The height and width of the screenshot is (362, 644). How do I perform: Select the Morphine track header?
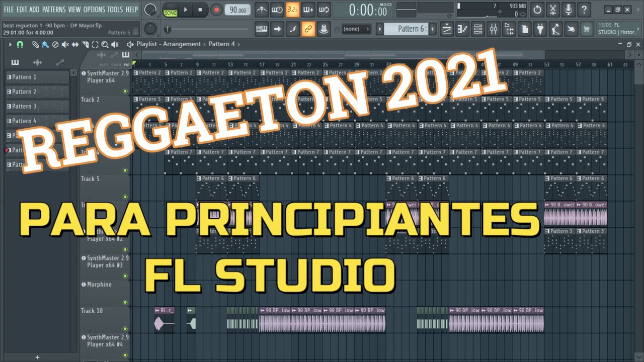pos(105,294)
